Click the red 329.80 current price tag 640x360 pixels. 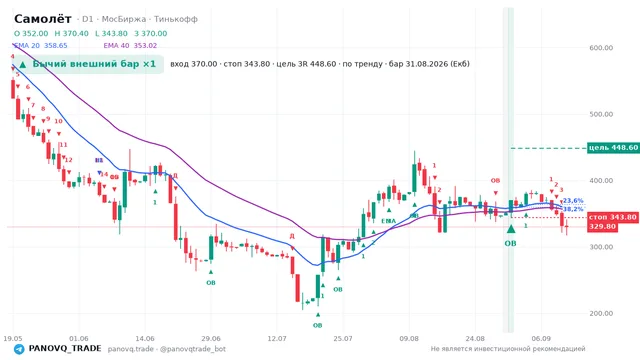pyautogui.click(x=602, y=227)
